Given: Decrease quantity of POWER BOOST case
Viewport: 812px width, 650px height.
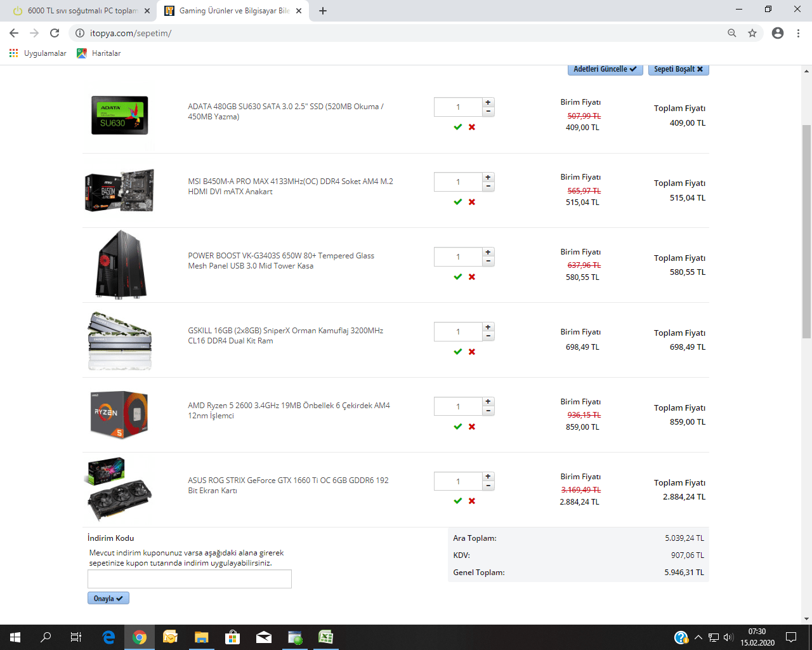Looking at the screenshot, I should tap(488, 262).
